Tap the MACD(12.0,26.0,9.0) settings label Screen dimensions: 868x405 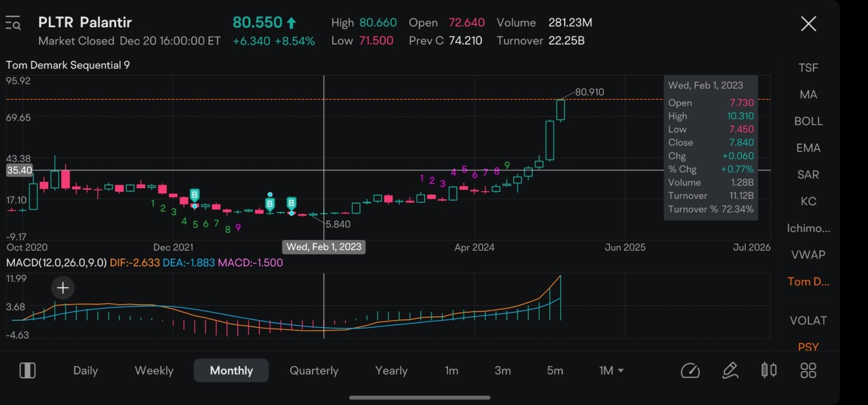pyautogui.click(x=56, y=263)
